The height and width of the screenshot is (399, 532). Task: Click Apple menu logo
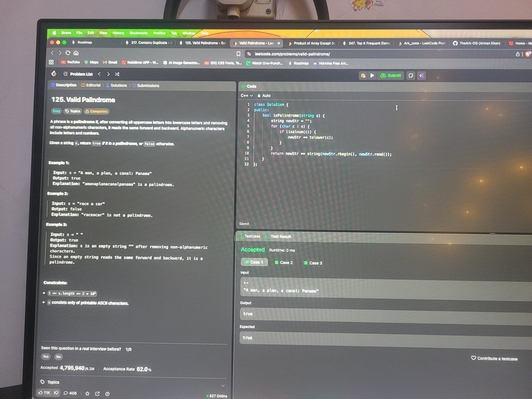click(55, 33)
